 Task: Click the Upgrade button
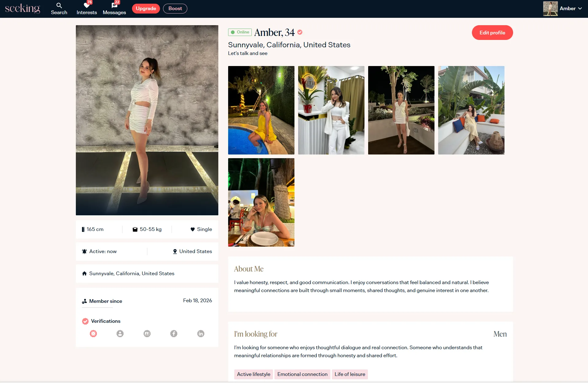click(146, 9)
